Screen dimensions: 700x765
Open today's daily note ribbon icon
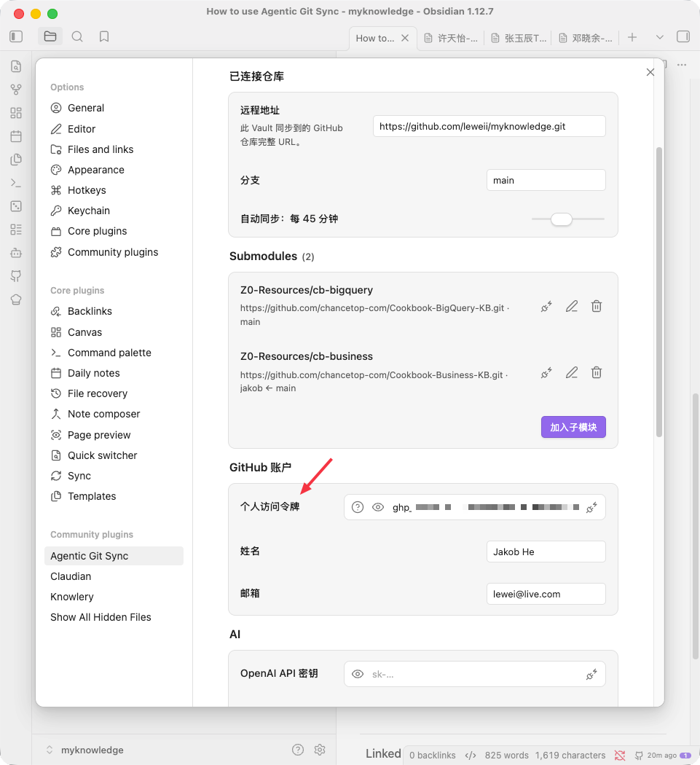pos(16,136)
